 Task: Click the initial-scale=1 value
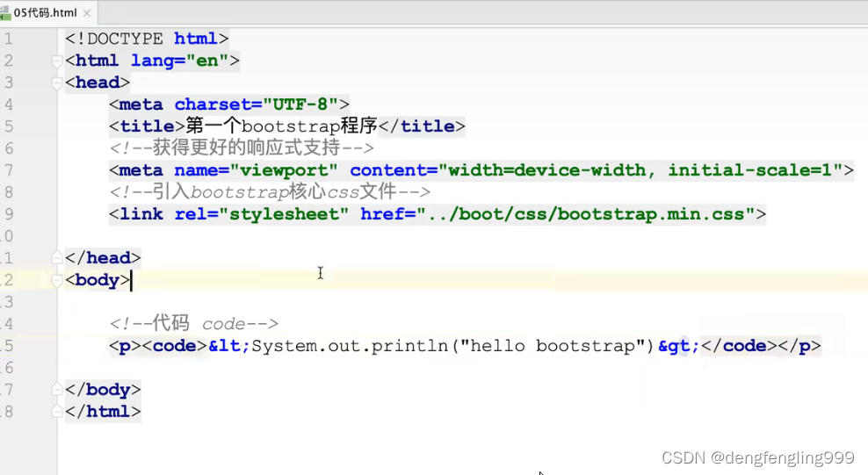click(x=750, y=169)
